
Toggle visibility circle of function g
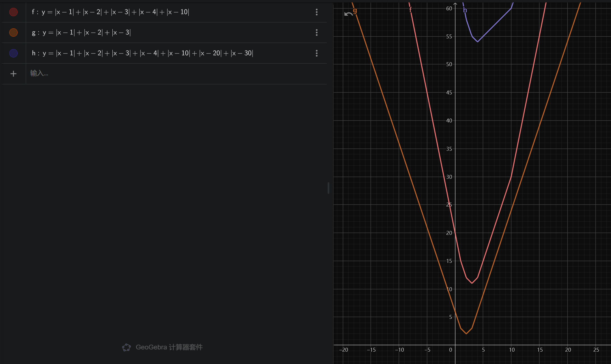[13, 33]
